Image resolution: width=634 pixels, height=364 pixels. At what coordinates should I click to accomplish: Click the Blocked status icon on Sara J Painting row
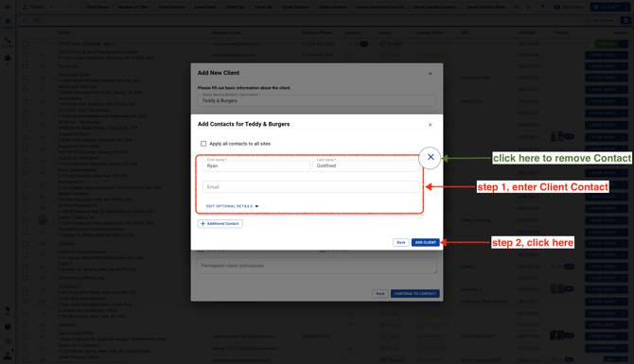point(383,43)
